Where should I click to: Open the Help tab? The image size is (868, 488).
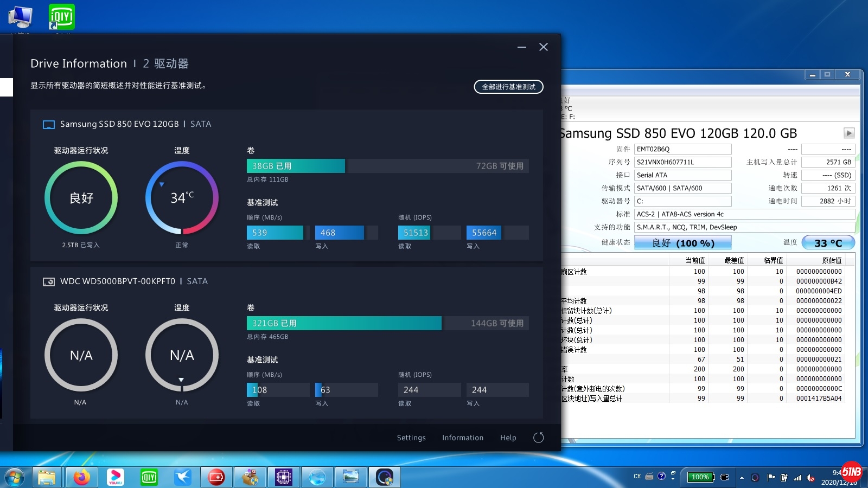508,438
